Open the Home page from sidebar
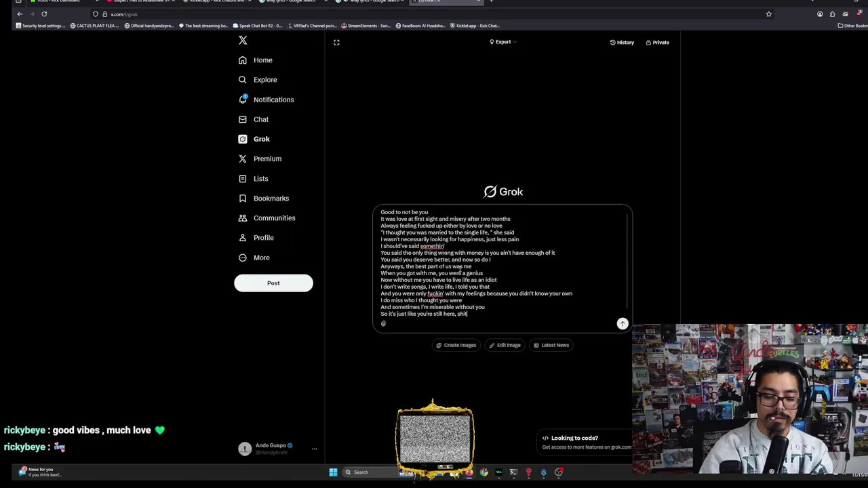 [x=256, y=60]
